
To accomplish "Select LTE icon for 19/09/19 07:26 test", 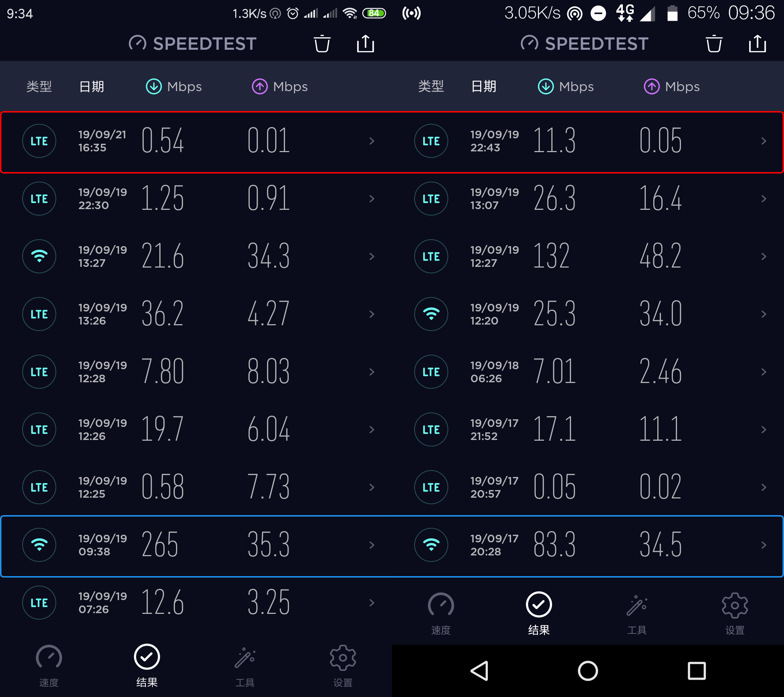I will coord(39,603).
